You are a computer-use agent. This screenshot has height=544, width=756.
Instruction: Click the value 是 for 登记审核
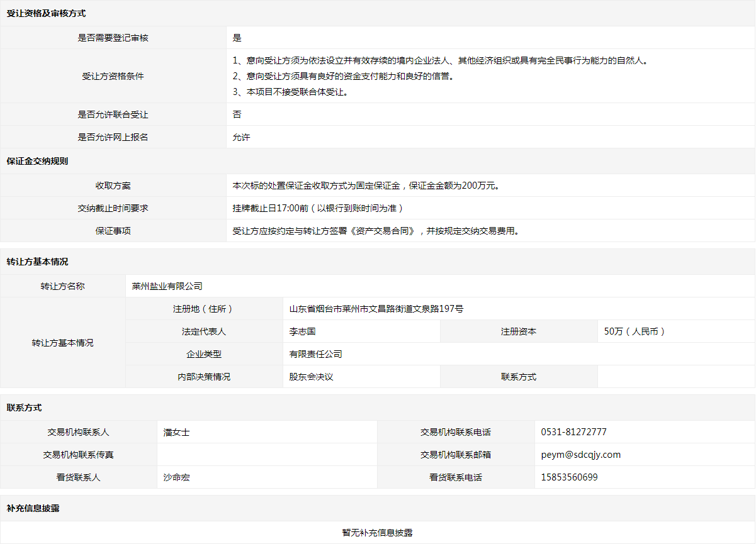click(x=237, y=38)
